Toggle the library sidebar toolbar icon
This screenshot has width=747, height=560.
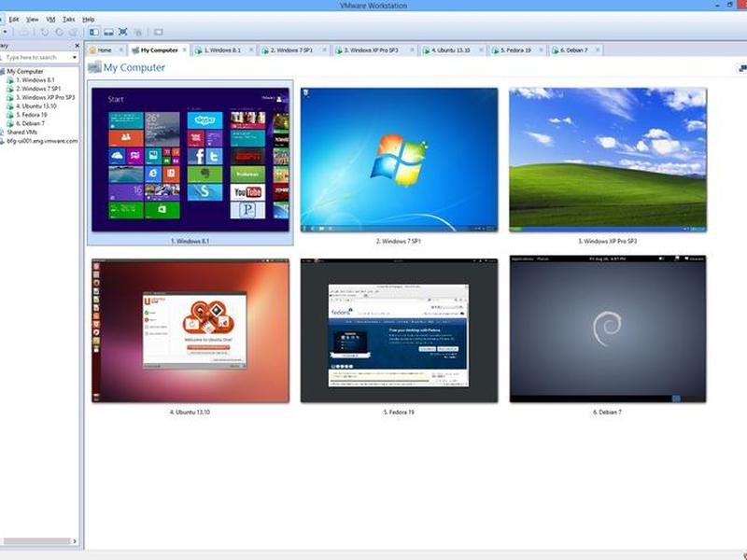coord(94,33)
